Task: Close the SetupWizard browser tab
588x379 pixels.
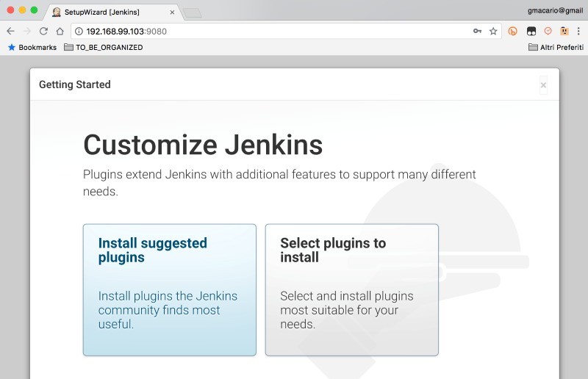Action: click(172, 12)
